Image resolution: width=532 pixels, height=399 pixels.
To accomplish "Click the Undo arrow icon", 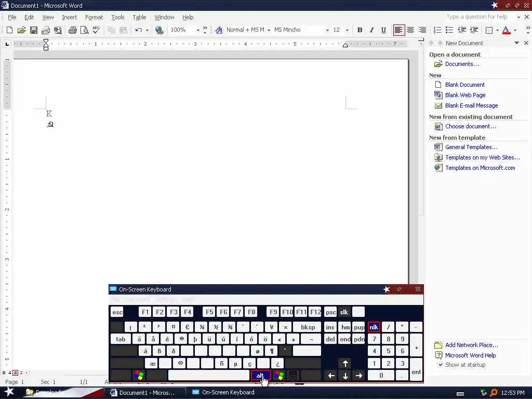I will 138,30.
